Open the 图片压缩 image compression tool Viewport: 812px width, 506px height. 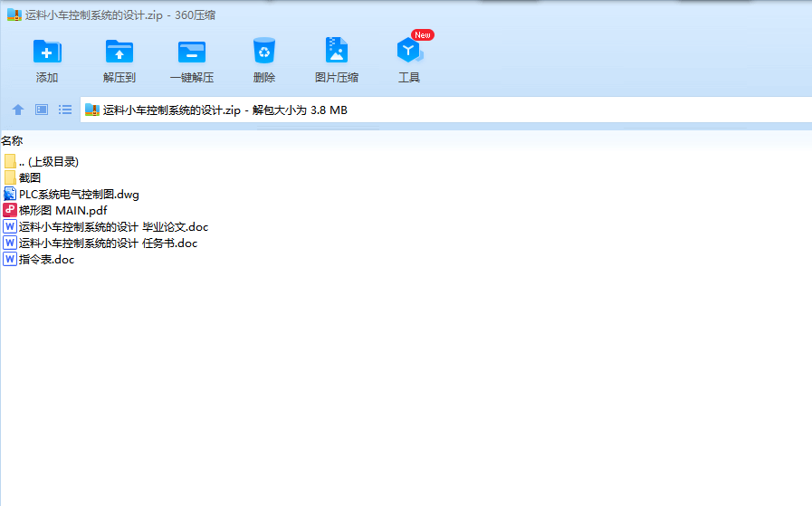(337, 50)
